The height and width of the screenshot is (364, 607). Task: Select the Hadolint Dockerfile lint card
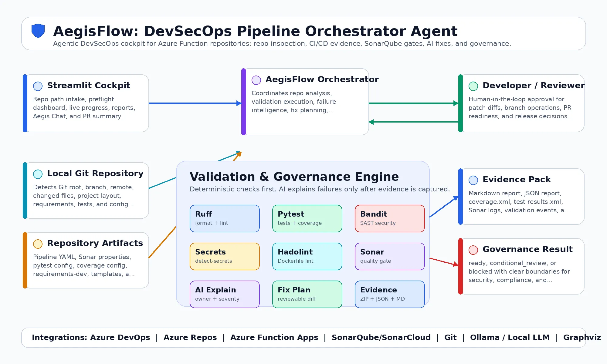[307, 256]
